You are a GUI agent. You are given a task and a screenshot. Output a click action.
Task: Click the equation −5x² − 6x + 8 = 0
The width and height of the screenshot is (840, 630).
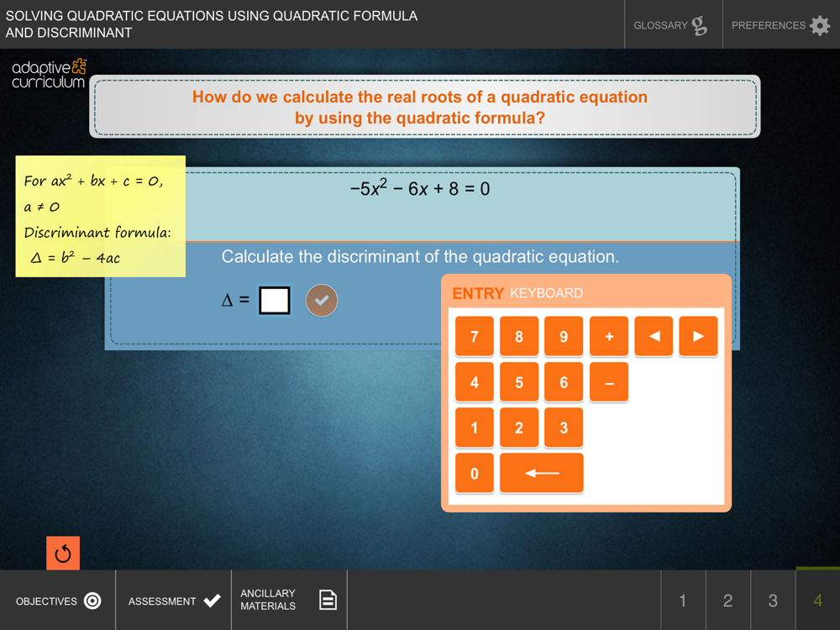click(x=420, y=188)
